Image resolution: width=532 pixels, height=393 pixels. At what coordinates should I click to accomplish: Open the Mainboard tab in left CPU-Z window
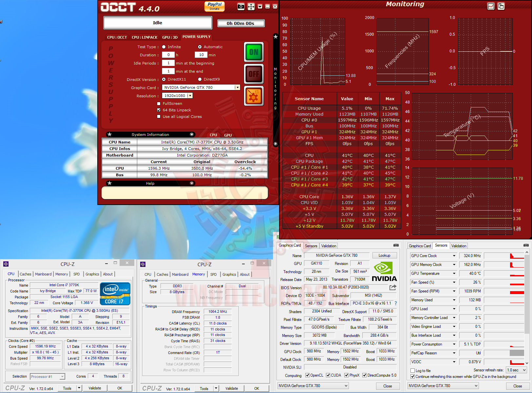point(43,274)
